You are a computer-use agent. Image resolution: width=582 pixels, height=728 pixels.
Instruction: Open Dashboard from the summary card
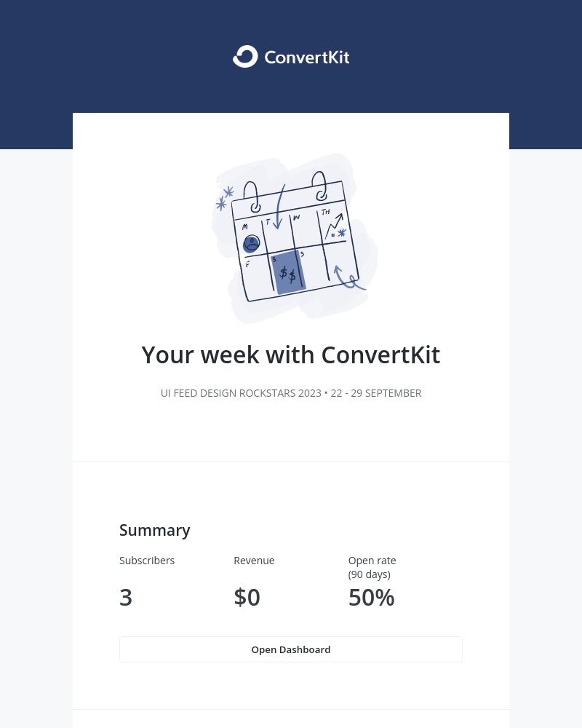pyautogui.click(x=291, y=649)
